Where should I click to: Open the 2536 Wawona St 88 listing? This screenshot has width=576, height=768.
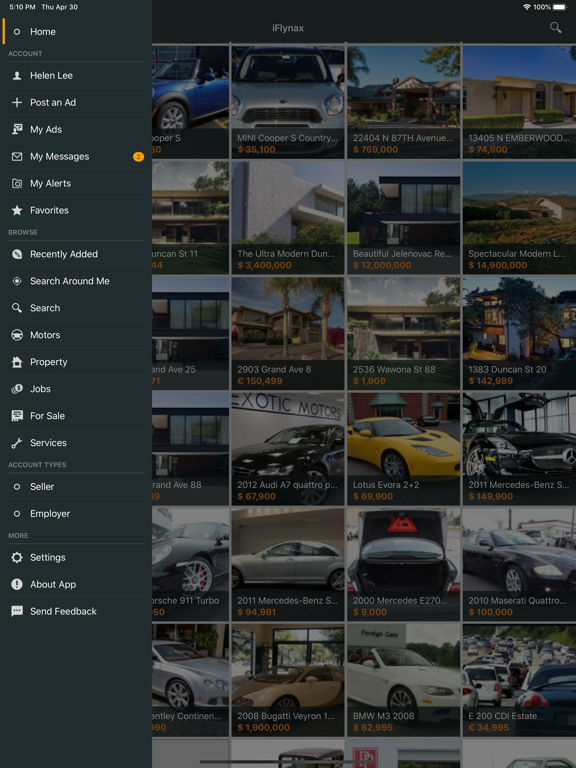404,333
